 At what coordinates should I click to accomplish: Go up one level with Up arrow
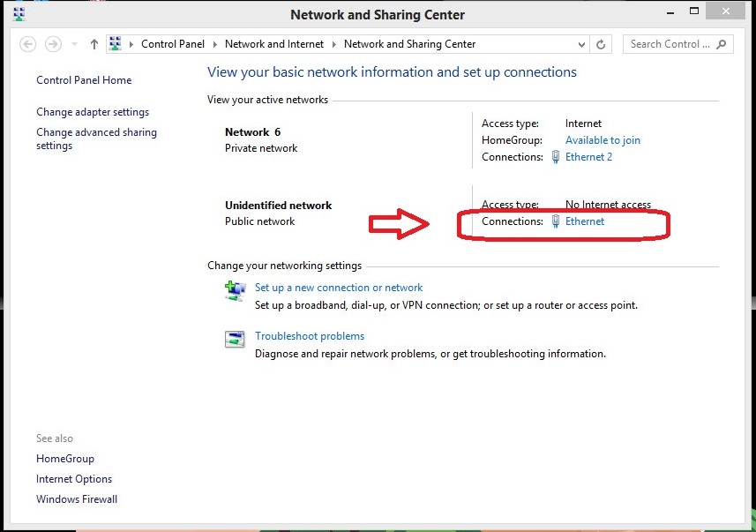(94, 44)
